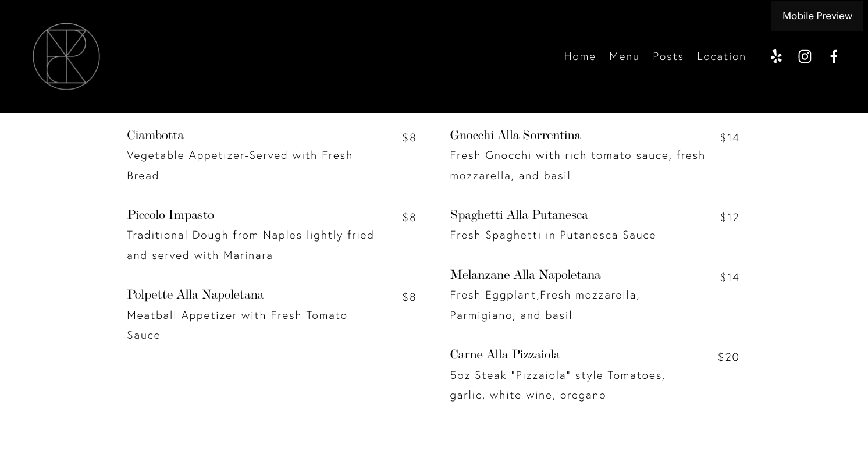Screen dimensions: 868x458
Task: Click the Spaghetti Alla Putanesca title
Action: click(x=518, y=215)
